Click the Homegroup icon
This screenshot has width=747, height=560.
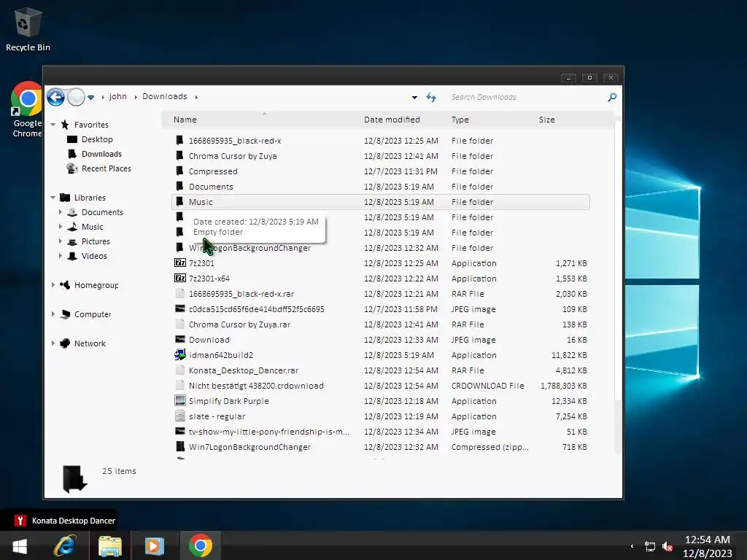[x=65, y=285]
